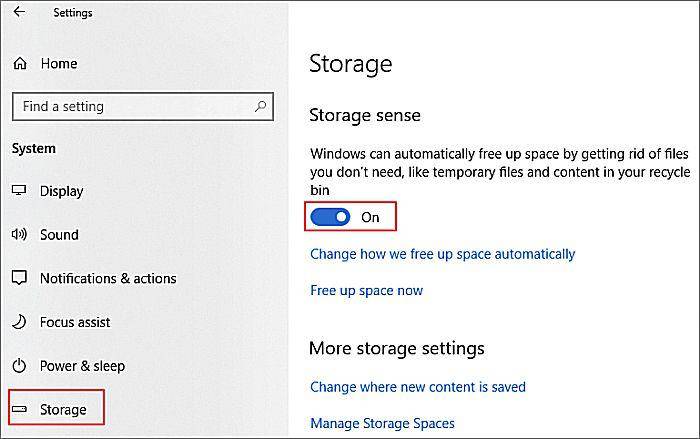The height and width of the screenshot is (439, 700).
Task: Open Change where new content is saved
Action: (418, 387)
